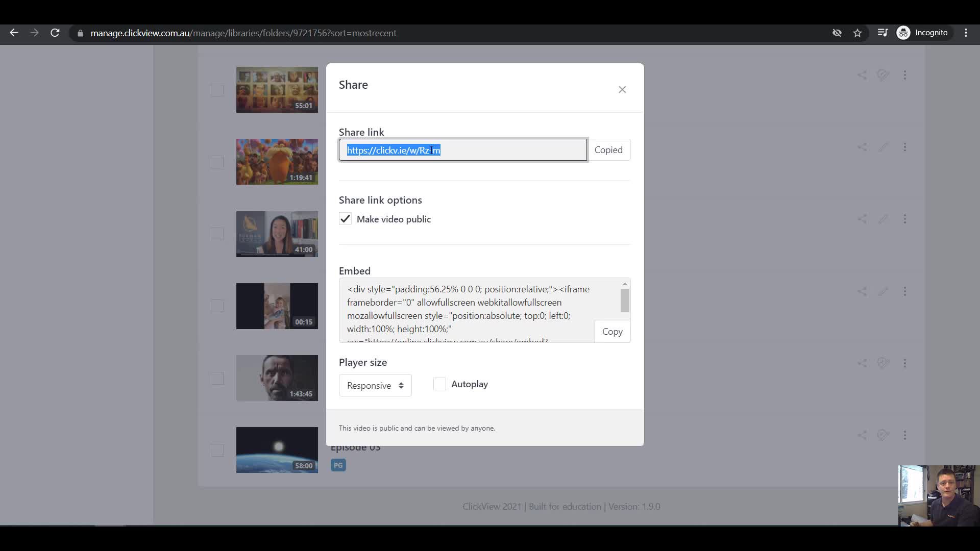This screenshot has height=551, width=980.
Task: Copy the embed code
Action: coord(612,331)
